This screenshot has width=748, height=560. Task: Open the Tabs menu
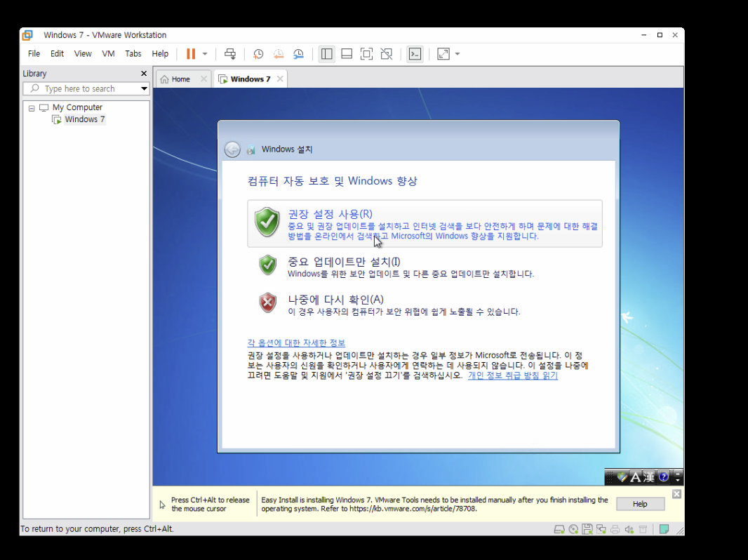pyautogui.click(x=133, y=54)
